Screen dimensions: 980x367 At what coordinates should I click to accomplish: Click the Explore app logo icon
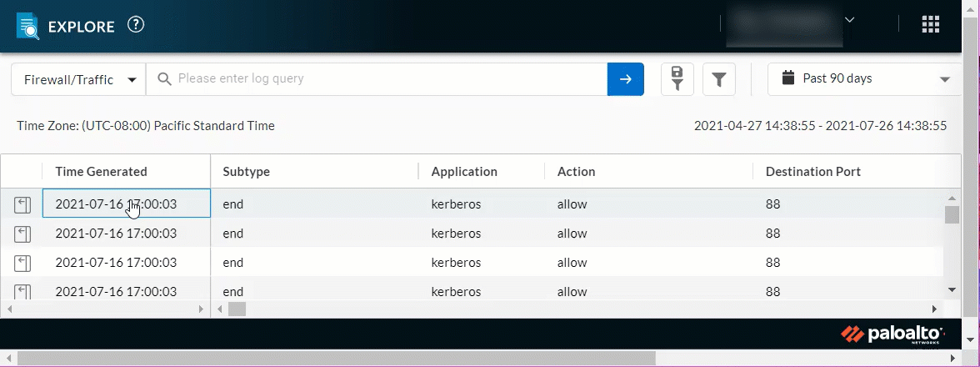(28, 26)
